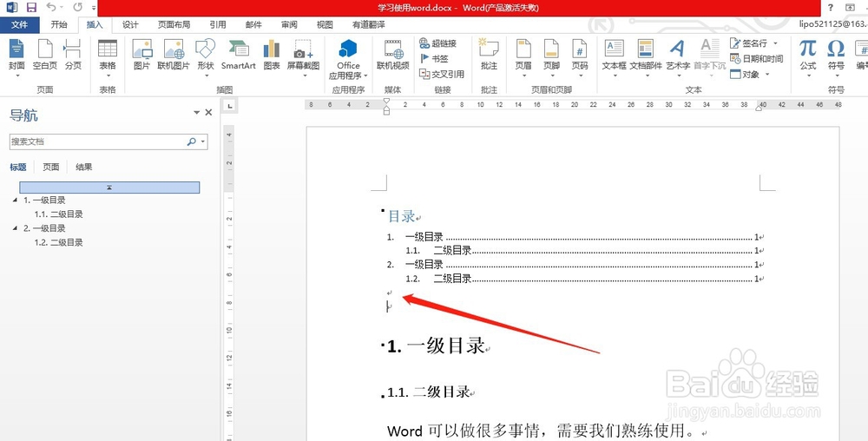Insert a symbol (符号)
The height and width of the screenshot is (441, 868).
coord(836,56)
